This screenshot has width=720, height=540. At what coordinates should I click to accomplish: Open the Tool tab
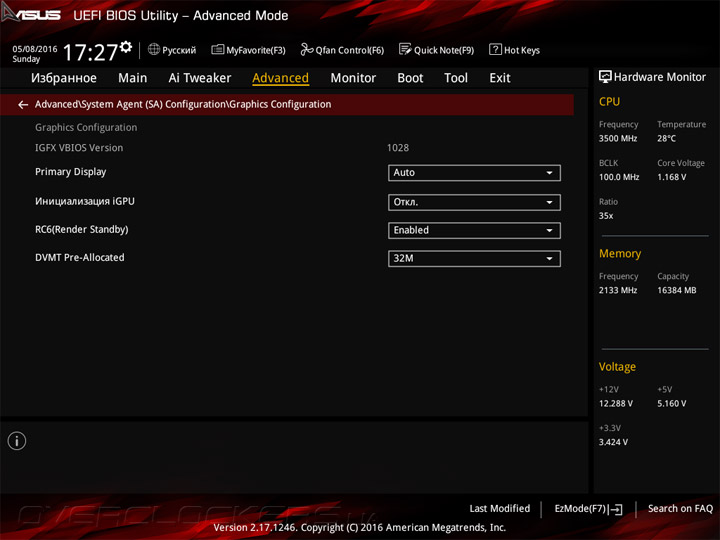(456, 78)
